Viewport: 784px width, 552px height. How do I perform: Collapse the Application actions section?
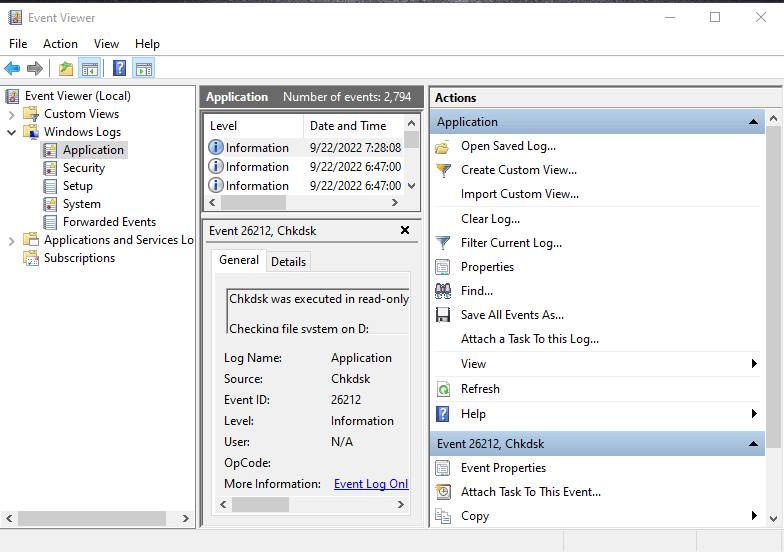point(753,122)
